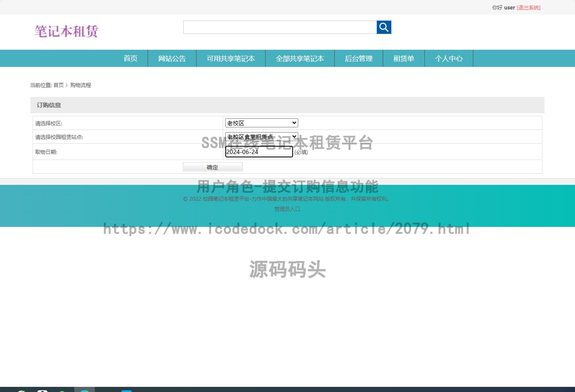Click 首页 in the breadcrumb

coord(58,85)
